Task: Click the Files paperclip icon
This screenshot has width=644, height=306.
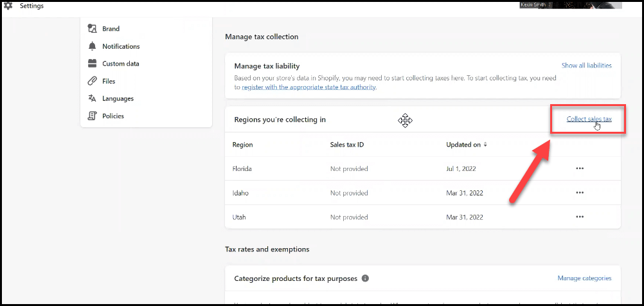Action: [x=93, y=81]
